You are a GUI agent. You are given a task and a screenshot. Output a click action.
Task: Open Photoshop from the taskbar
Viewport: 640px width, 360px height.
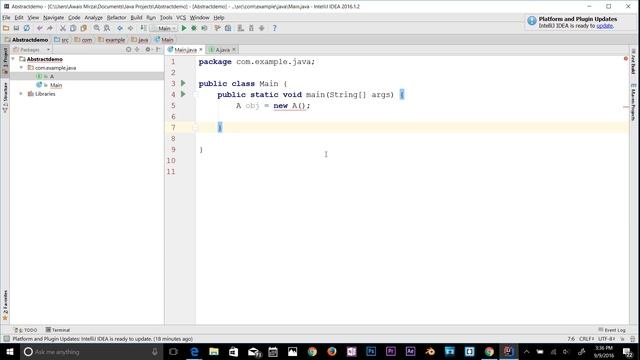(371, 351)
